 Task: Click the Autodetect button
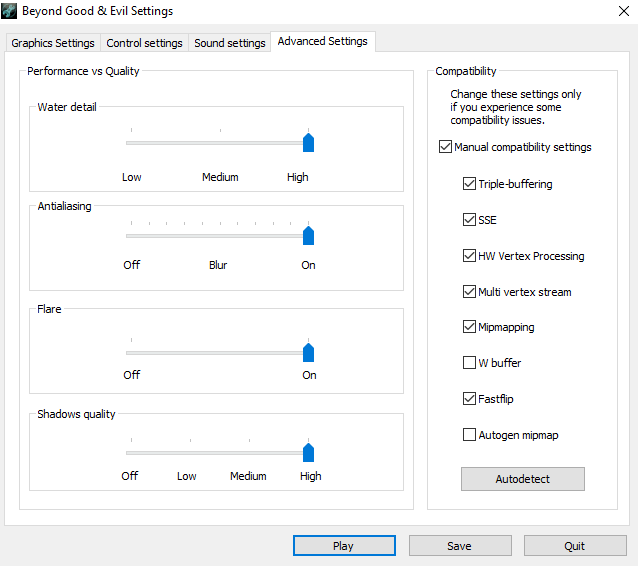[522, 479]
